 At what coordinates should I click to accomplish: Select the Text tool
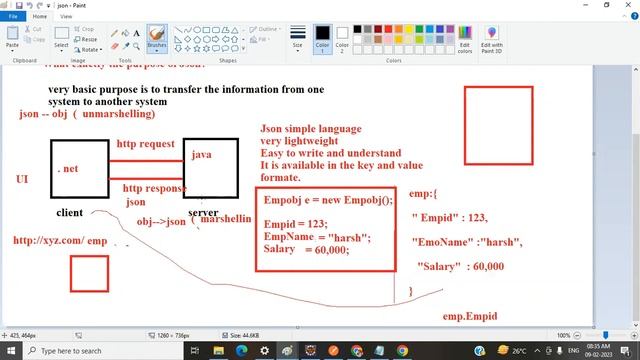click(136, 33)
